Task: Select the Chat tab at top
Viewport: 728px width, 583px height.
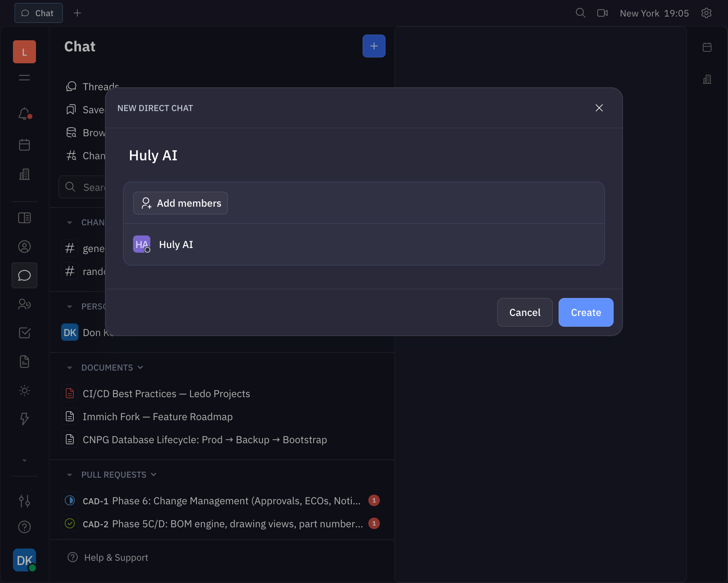Action: click(x=38, y=13)
